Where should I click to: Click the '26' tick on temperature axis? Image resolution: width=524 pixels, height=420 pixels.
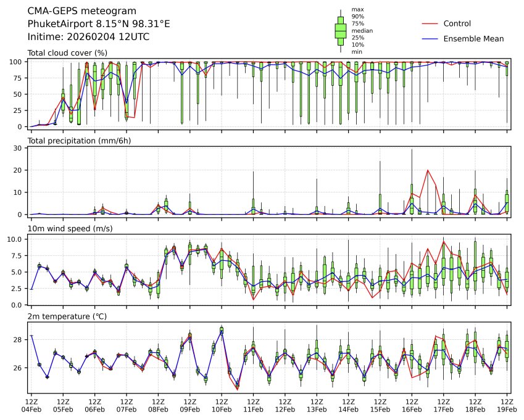(x=18, y=368)
